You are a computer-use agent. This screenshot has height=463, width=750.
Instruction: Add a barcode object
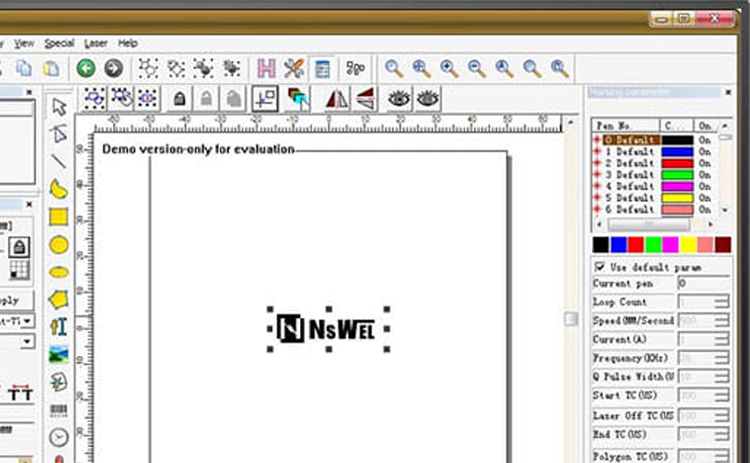[x=58, y=410]
